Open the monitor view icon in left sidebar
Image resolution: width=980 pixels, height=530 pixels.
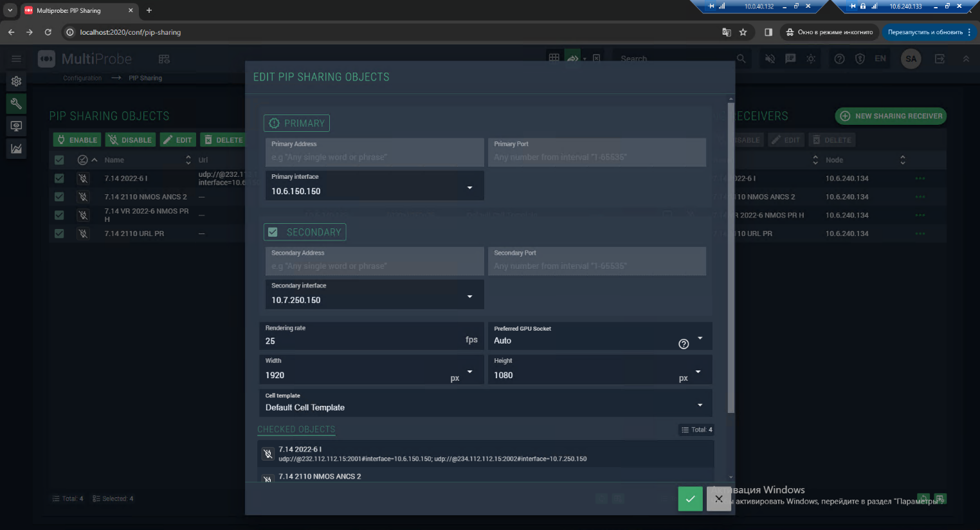tap(16, 126)
